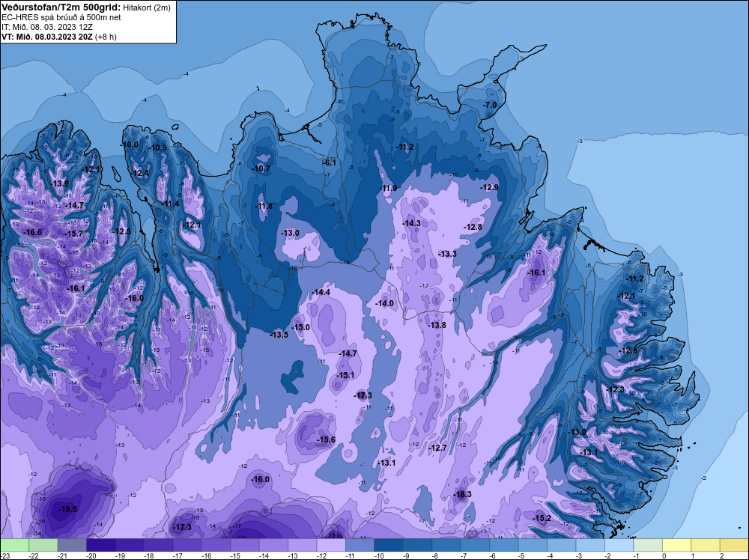Select the 2 yellow legend swatch
The image size is (749, 560).
click(734, 545)
